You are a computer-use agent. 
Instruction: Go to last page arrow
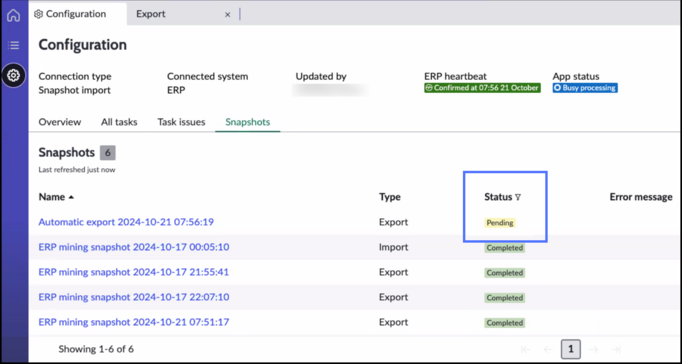click(616, 349)
